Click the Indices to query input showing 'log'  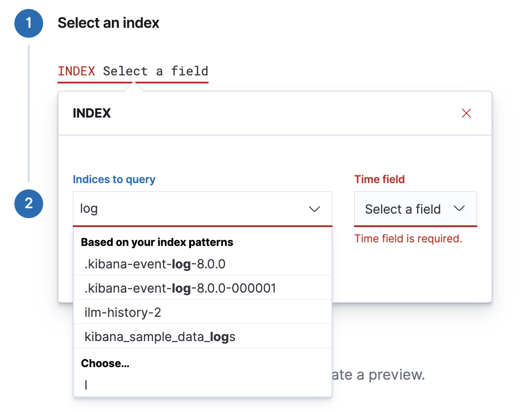(x=180, y=209)
